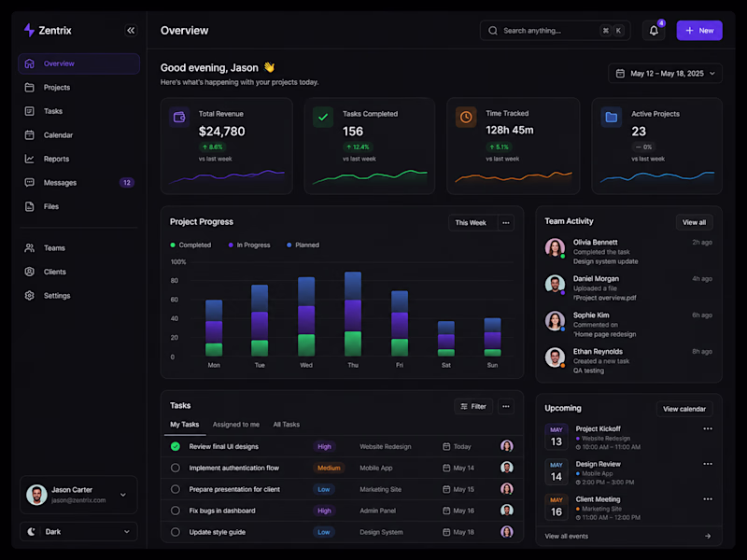Click the Total Revenue value $24,780
Viewport: 747px width, 560px height.
(x=222, y=132)
